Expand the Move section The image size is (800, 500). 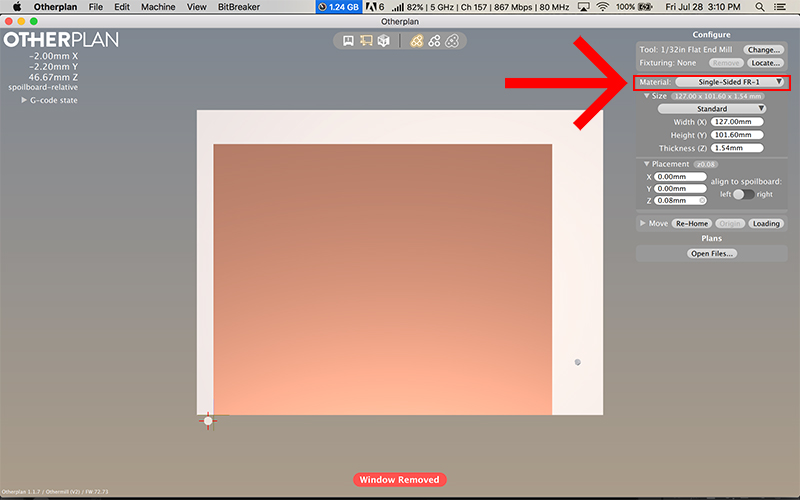coord(642,223)
